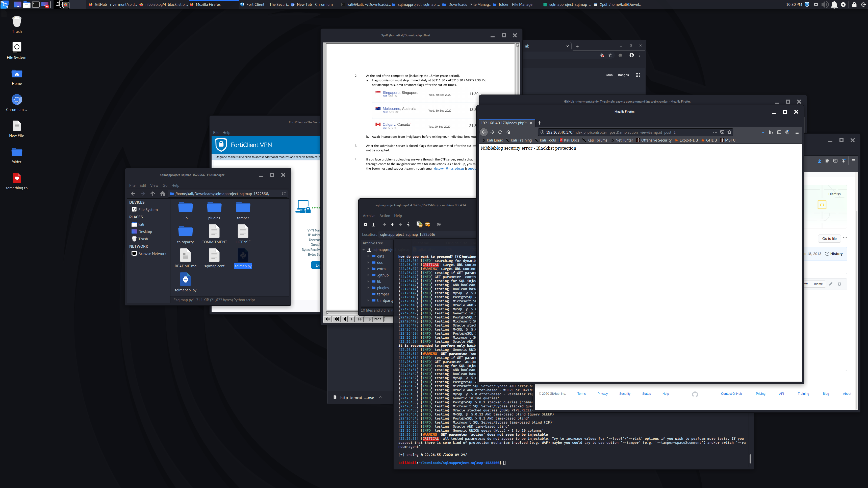Open the sqlmapapi.py file icon
The height and width of the screenshot is (488, 868).
(x=185, y=280)
